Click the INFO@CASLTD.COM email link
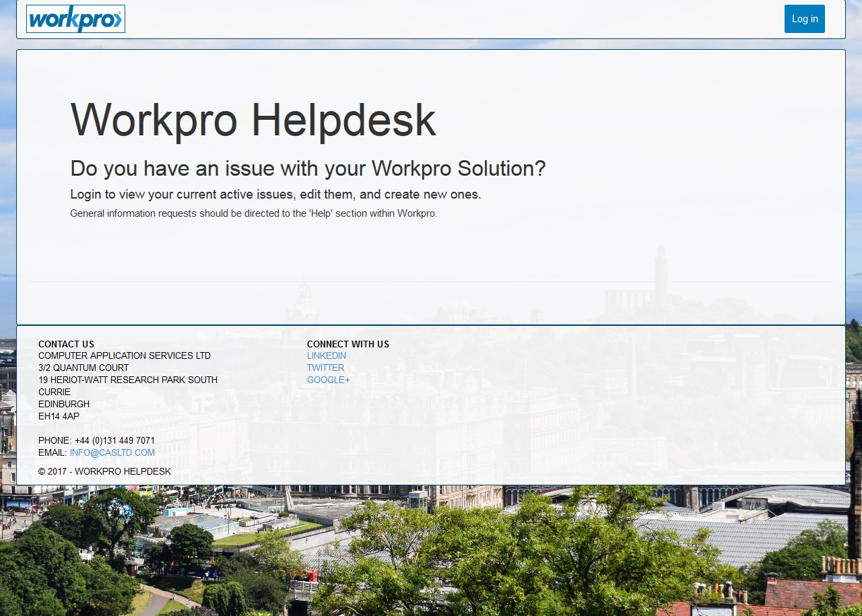Screen dimensions: 862x616 pos(112,452)
